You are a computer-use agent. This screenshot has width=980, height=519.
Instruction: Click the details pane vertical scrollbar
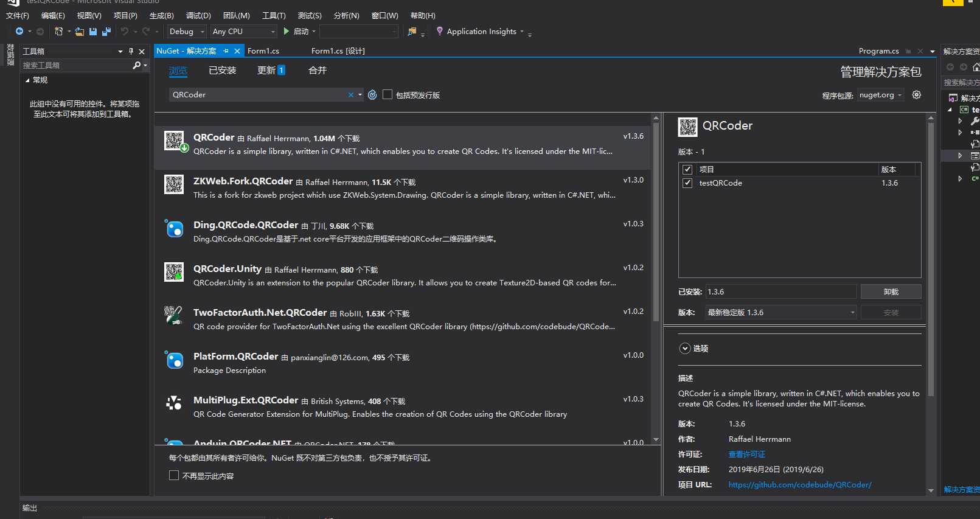931,259
